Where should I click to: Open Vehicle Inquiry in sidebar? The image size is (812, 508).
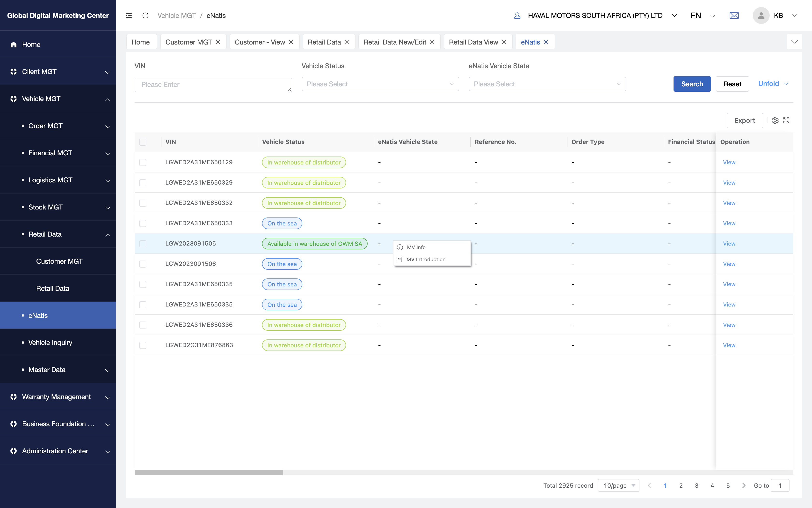(x=58, y=343)
